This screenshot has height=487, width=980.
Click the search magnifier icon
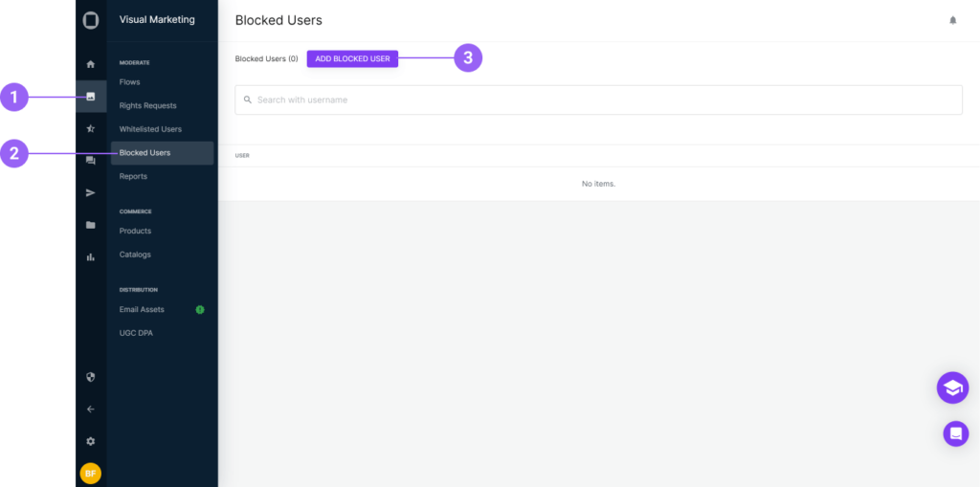(x=248, y=100)
